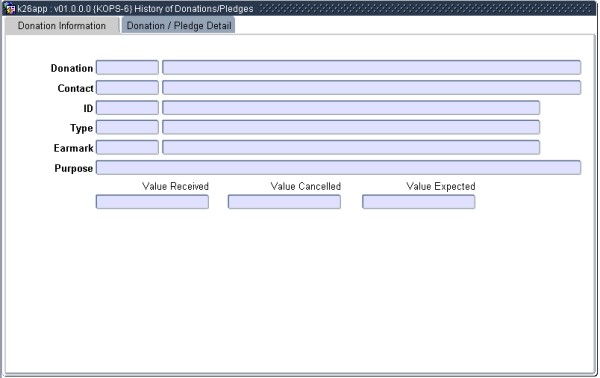Click the ID description field
This screenshot has width=600, height=378.
coord(351,108)
